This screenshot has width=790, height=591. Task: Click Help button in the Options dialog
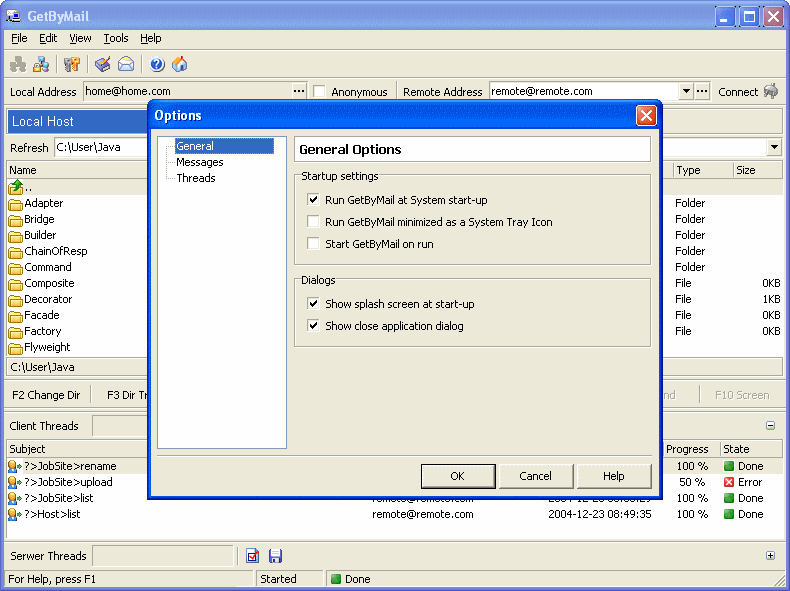click(x=613, y=476)
